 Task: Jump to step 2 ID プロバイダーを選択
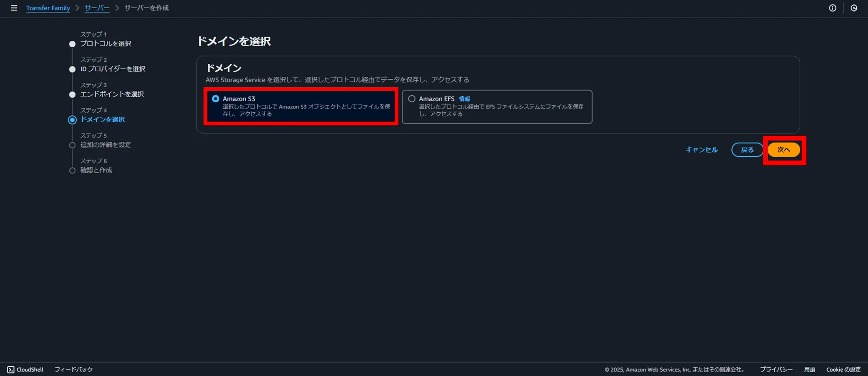coord(113,69)
